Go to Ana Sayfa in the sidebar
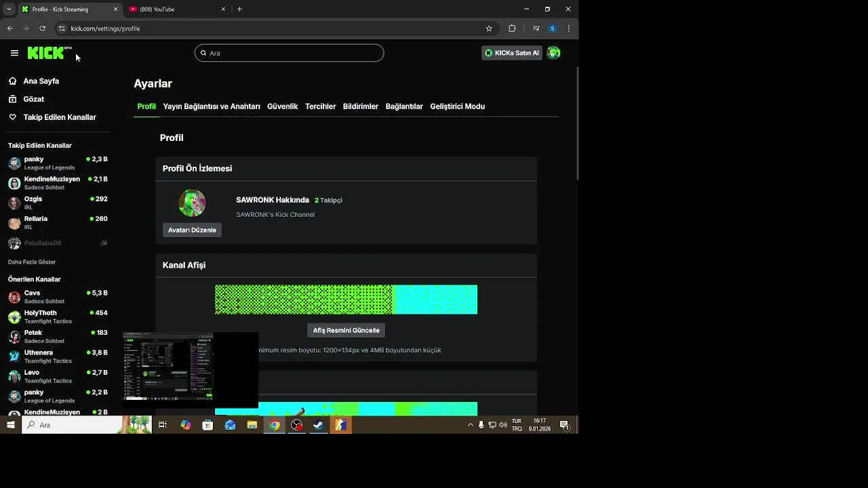The width and height of the screenshot is (868, 488). point(41,81)
